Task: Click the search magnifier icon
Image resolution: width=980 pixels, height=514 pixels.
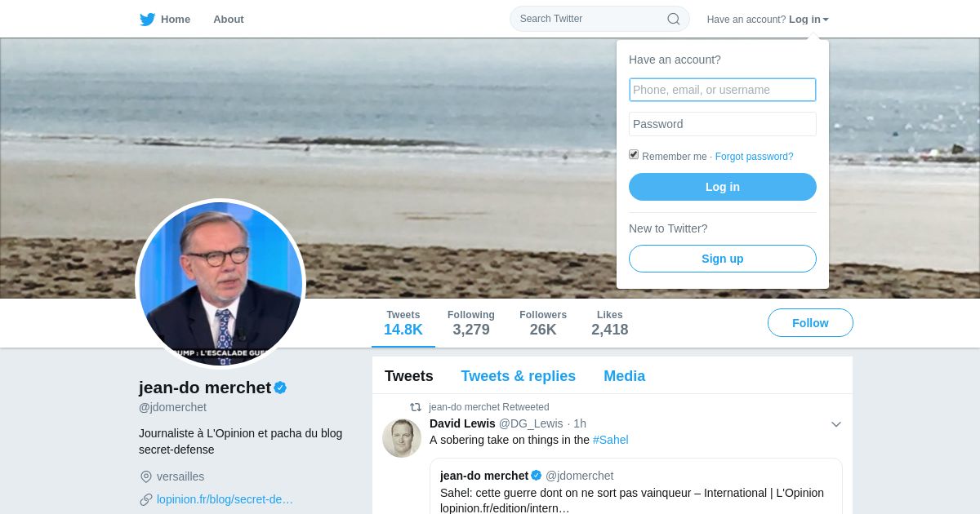Action: click(674, 19)
